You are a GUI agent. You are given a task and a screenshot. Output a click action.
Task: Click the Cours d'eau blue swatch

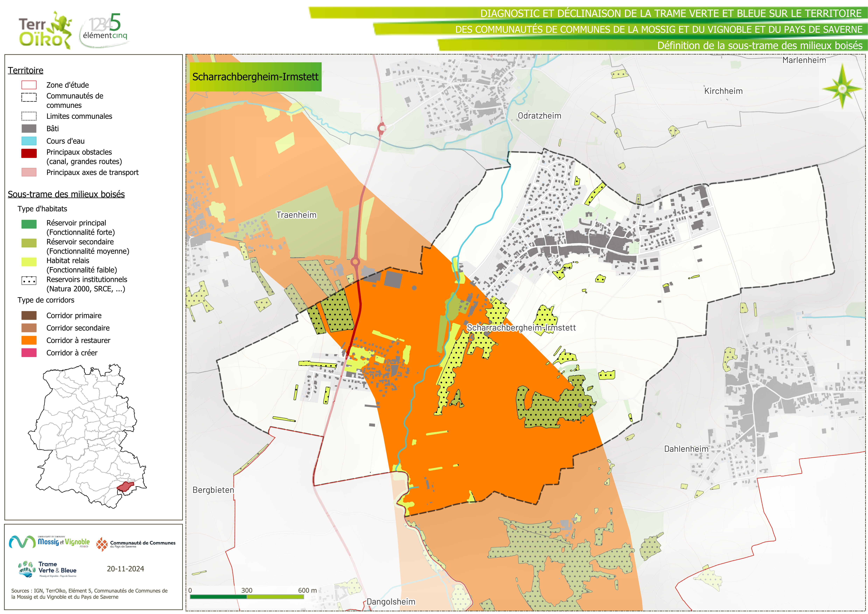[29, 141]
